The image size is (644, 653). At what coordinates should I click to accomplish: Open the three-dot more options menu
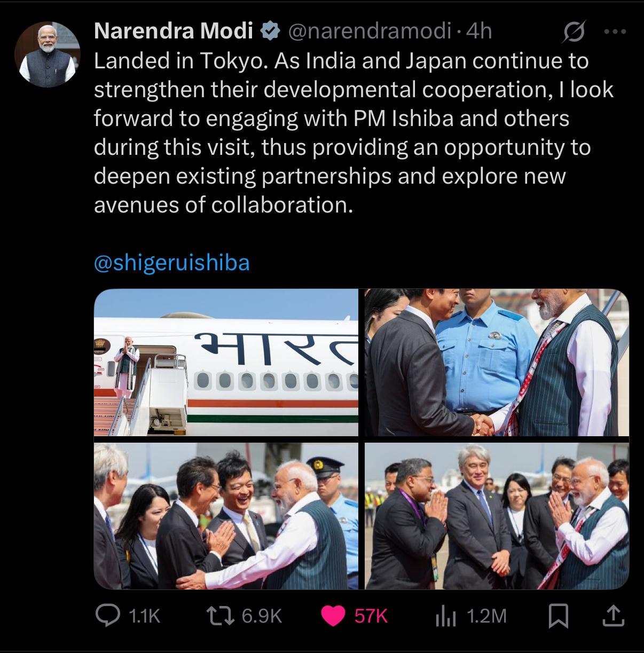tap(615, 32)
